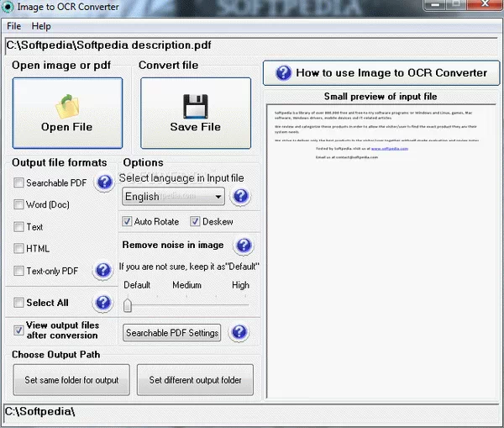
Task: Click Set same folder for output
Action: pos(71,380)
